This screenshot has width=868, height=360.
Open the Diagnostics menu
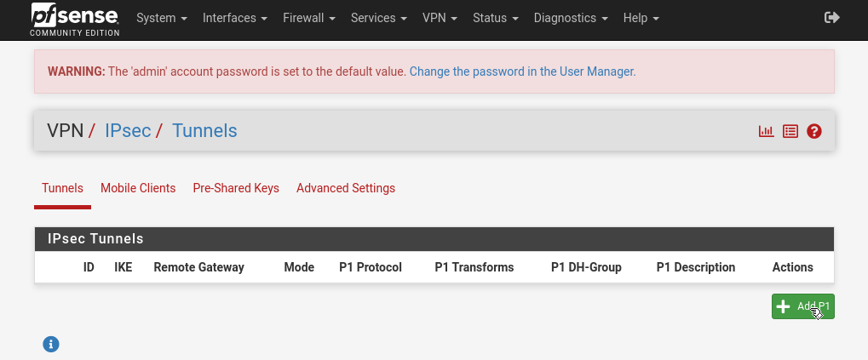pos(571,18)
